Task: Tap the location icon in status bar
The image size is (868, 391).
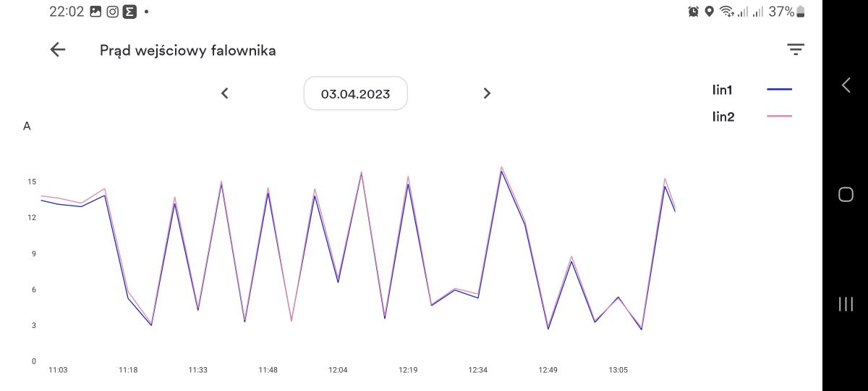Action: pyautogui.click(x=710, y=12)
